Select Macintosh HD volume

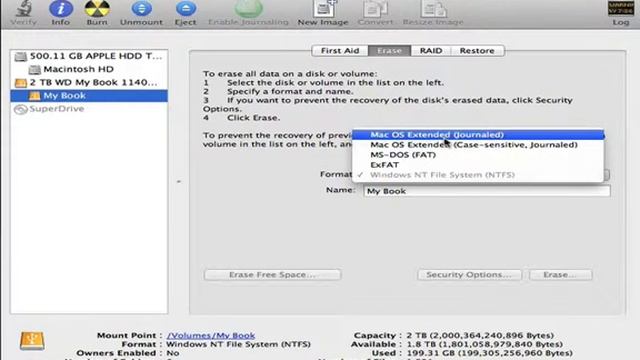(x=89, y=69)
